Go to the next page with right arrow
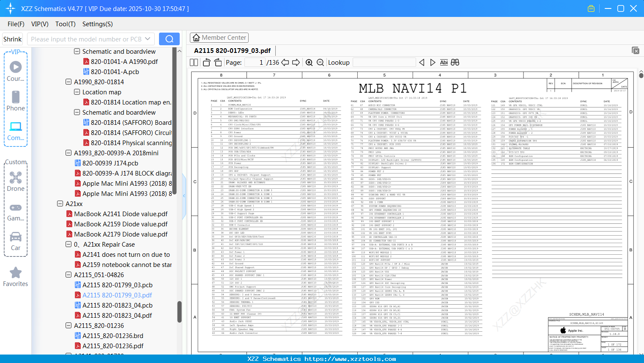 pos(296,63)
